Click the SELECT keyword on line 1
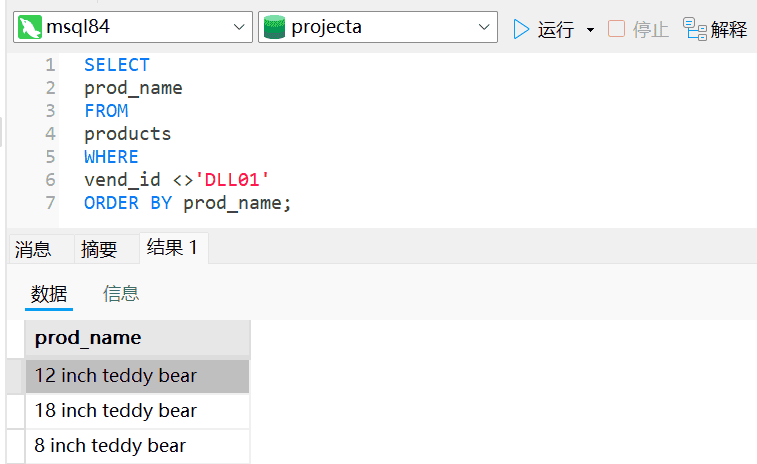 pyautogui.click(x=117, y=65)
